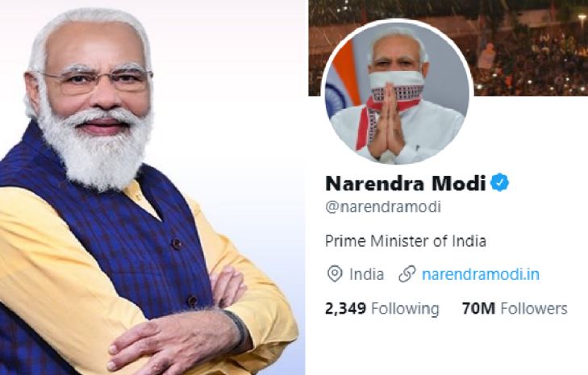
Task: Click the Prime Minister of India bio
Action: pos(406,241)
